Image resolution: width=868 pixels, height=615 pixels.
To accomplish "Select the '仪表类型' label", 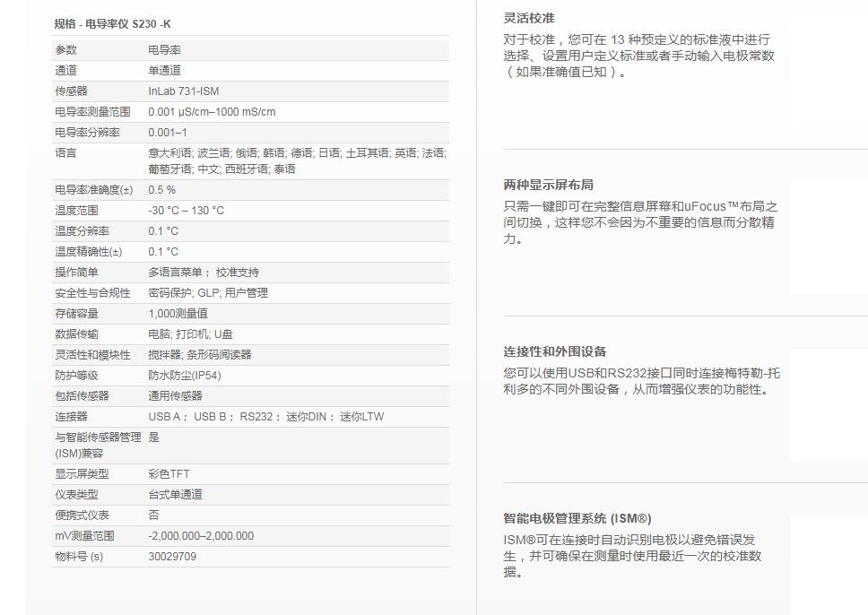I will click(x=76, y=495).
